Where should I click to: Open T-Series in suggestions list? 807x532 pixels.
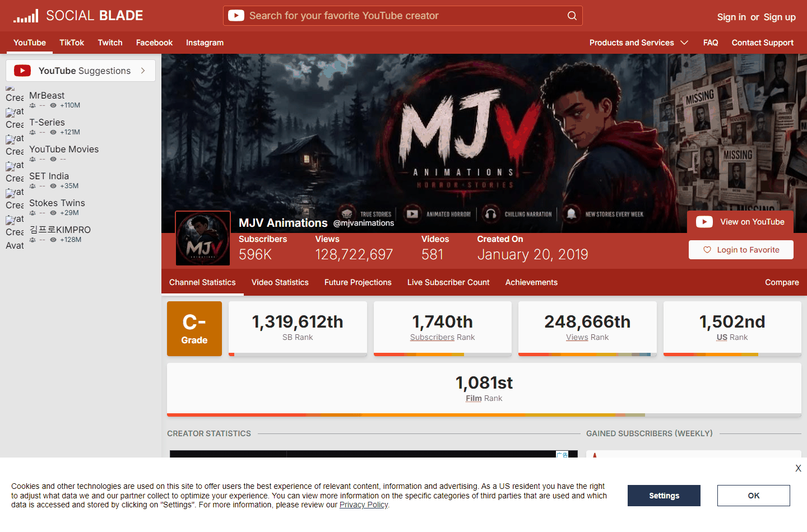(47, 122)
